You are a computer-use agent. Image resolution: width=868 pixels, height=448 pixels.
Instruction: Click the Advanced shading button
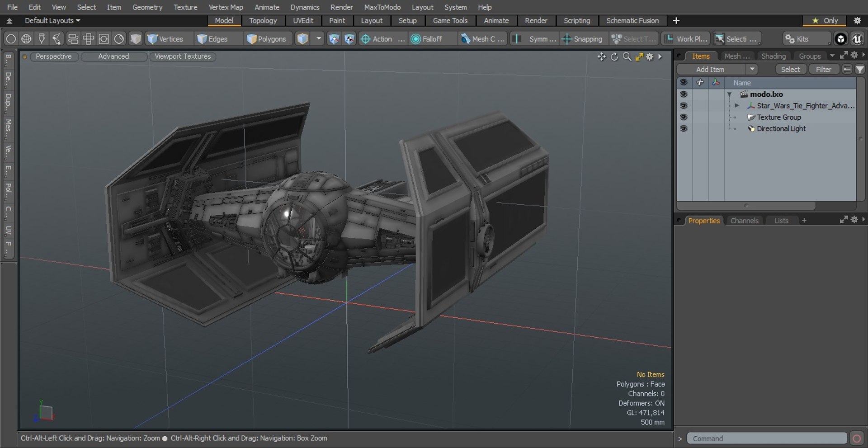(113, 57)
